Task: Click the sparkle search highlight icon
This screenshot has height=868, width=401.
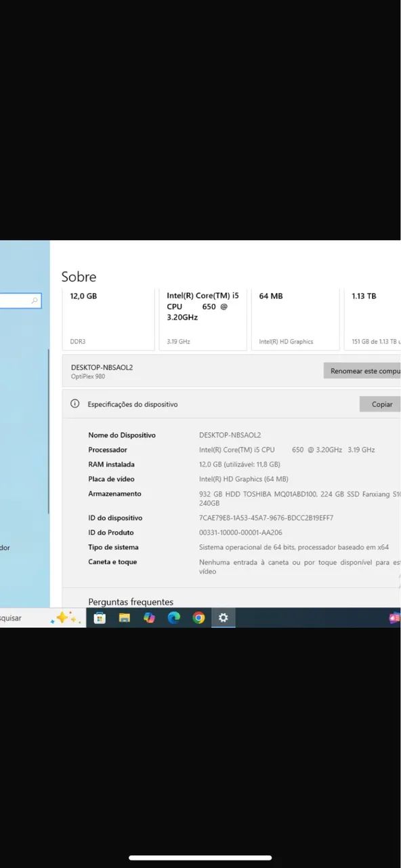Action: click(x=66, y=618)
